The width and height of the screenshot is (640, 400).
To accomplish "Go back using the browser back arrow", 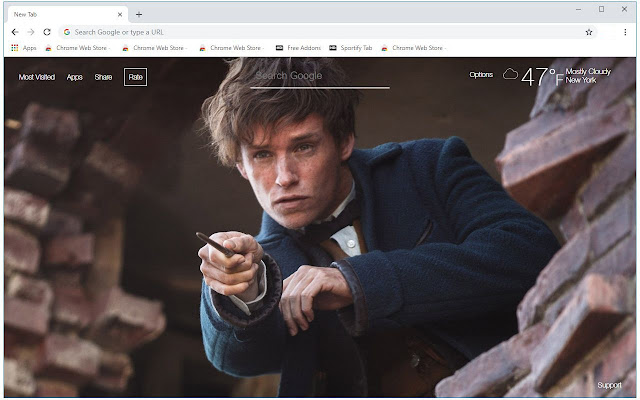I will pos(15,32).
